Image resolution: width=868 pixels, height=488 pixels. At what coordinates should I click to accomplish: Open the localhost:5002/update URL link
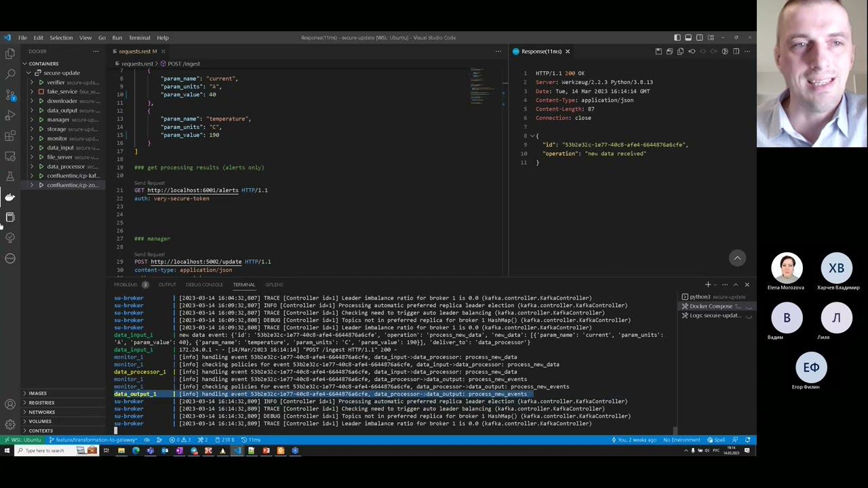196,262
